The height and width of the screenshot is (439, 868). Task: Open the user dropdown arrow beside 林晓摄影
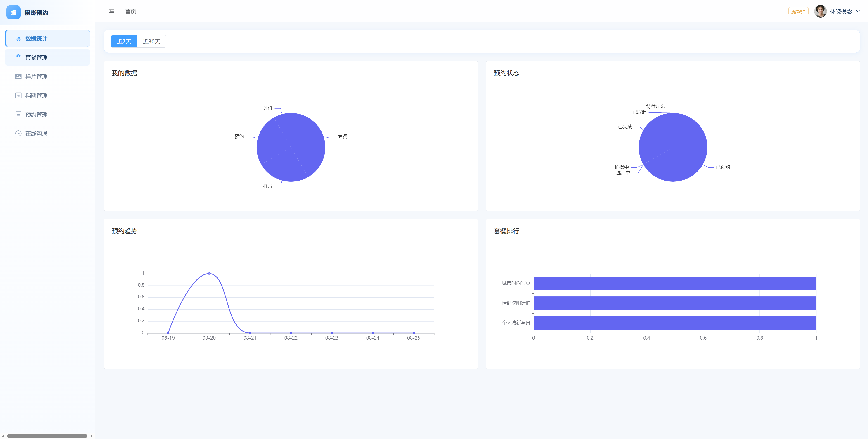click(x=858, y=12)
